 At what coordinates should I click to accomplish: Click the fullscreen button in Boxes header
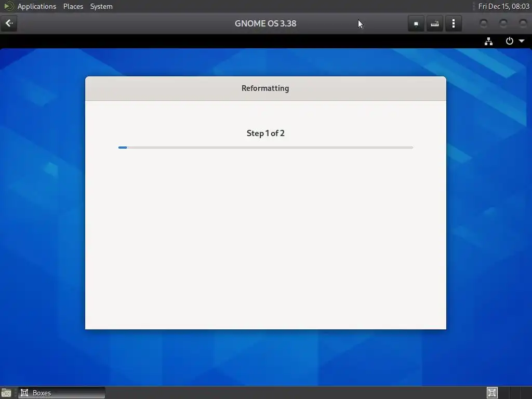point(416,23)
